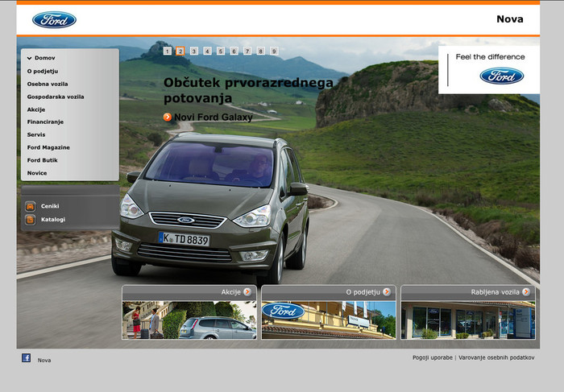Click the Ceniki car icon
This screenshot has width=564, height=392.
click(31, 206)
